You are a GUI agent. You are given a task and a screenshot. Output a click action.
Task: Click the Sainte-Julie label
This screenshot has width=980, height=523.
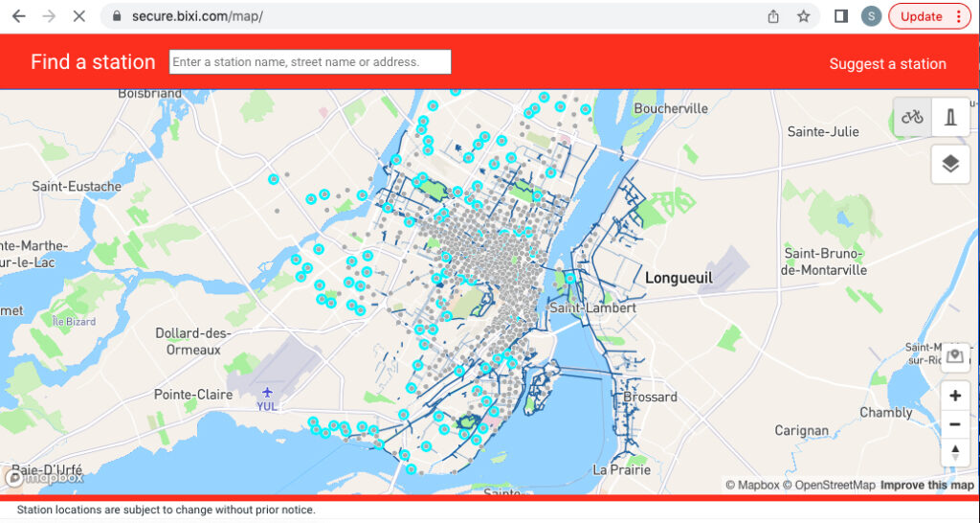coord(823,132)
